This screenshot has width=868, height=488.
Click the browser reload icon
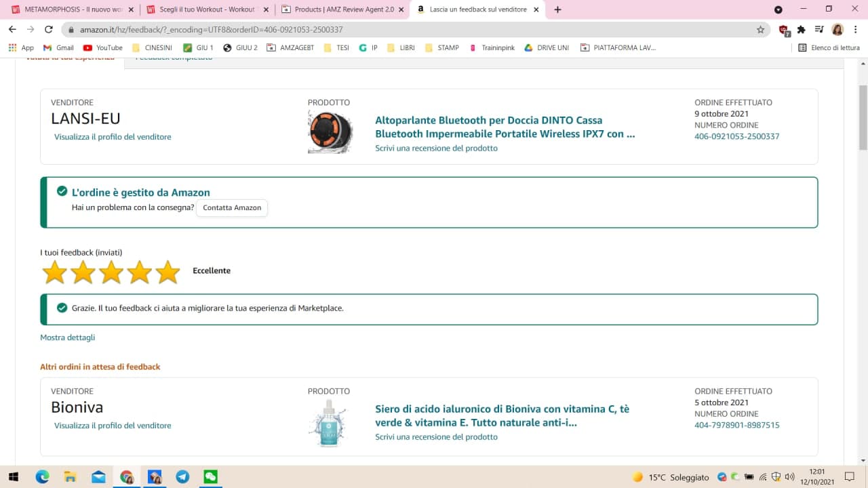pyautogui.click(x=48, y=30)
